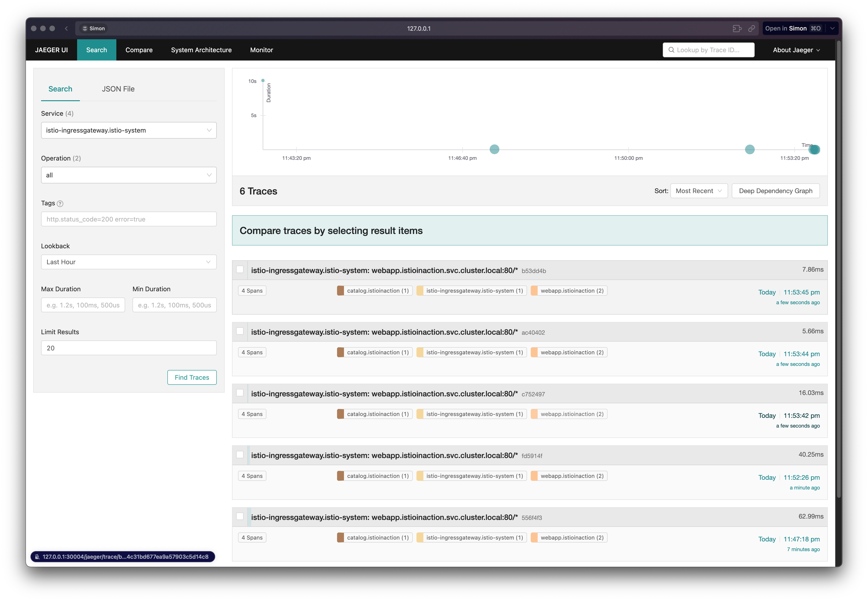This screenshot has height=601, width=868.
Task: Open System Architecture nav tab
Action: click(201, 50)
